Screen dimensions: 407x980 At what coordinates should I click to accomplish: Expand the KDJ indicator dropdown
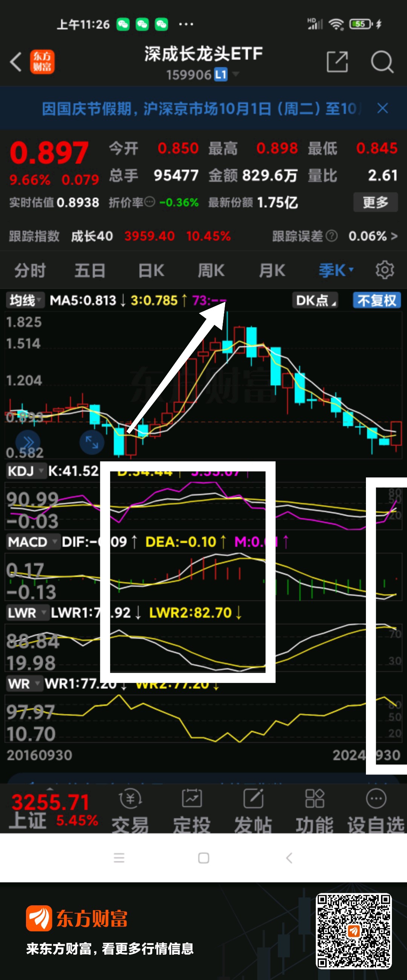click(26, 471)
